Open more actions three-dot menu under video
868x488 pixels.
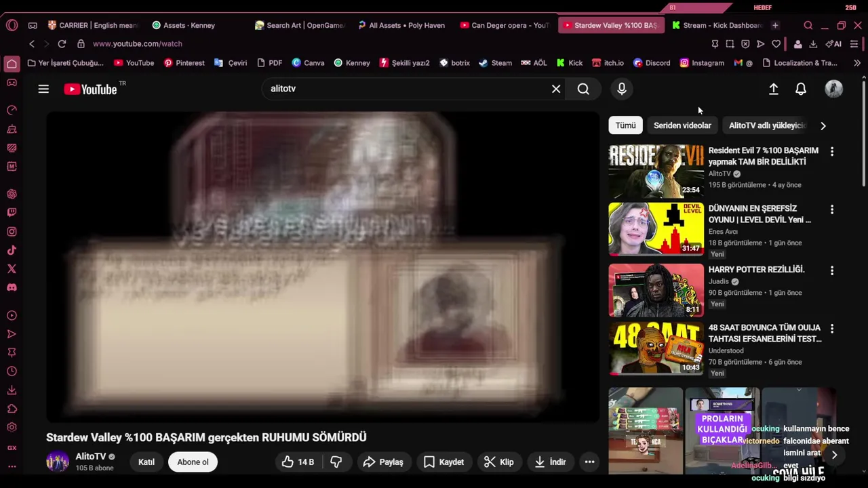click(x=590, y=462)
